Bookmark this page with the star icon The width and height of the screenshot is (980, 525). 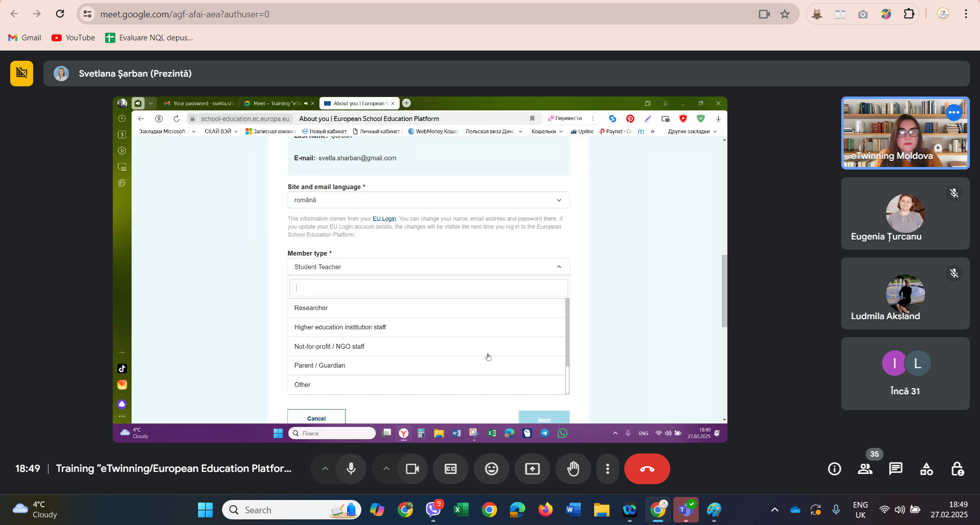coord(785,14)
